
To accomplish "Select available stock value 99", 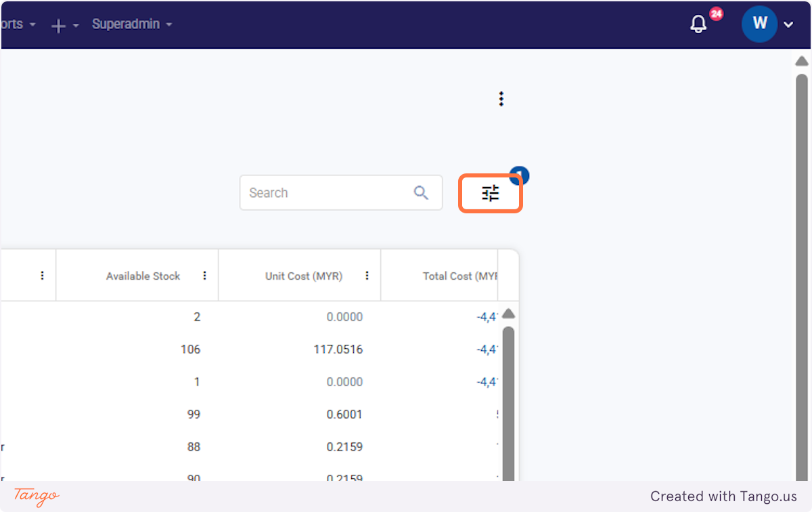I will click(x=194, y=414).
